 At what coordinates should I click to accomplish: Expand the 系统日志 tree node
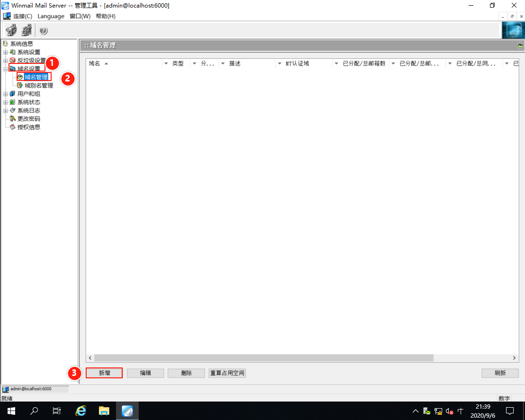point(5,111)
